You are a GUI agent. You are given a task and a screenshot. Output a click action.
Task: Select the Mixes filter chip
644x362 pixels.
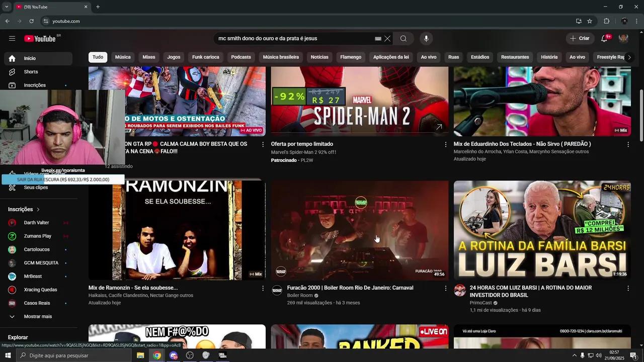pos(149,57)
